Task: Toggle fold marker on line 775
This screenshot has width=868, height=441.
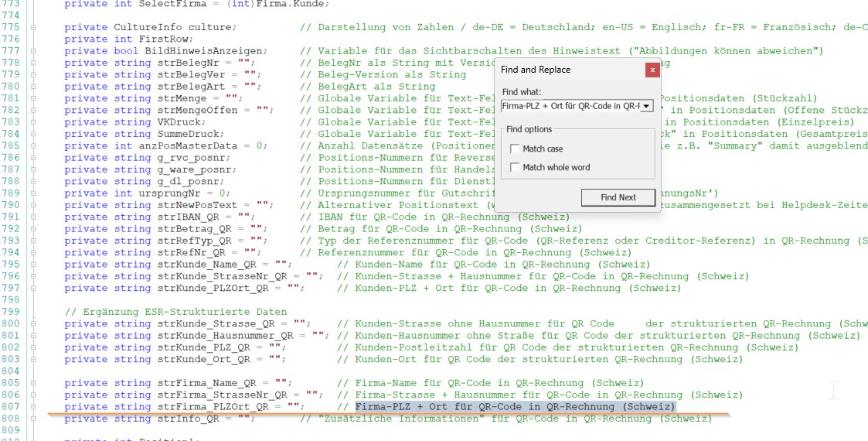Action: (x=33, y=27)
